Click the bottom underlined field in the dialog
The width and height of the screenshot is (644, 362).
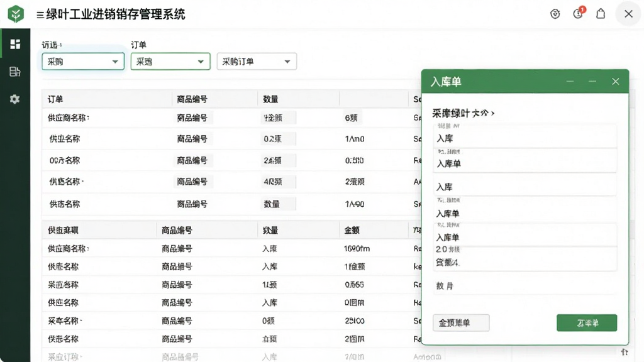tap(525, 286)
